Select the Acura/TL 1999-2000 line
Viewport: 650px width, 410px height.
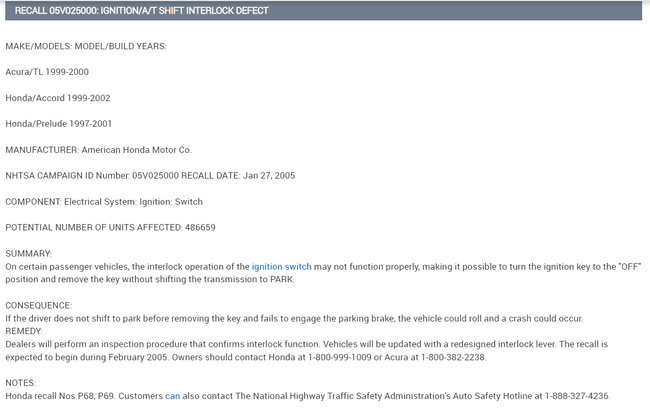[x=46, y=73]
